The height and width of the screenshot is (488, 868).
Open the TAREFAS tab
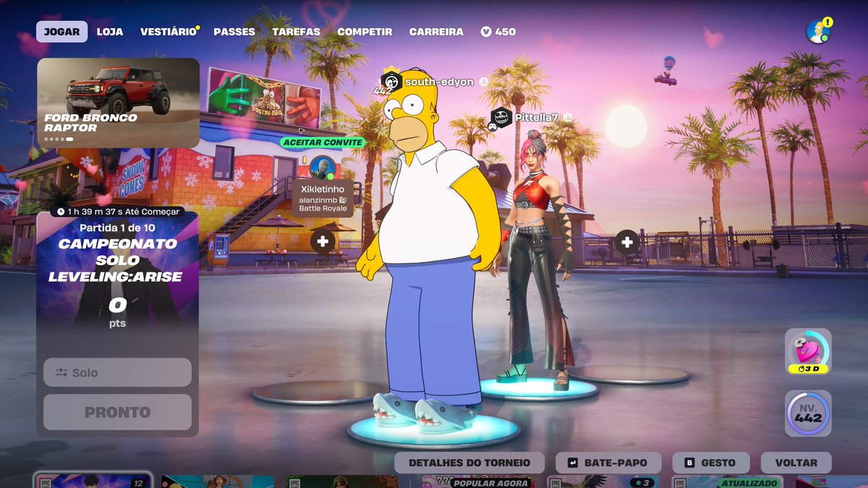click(x=296, y=32)
